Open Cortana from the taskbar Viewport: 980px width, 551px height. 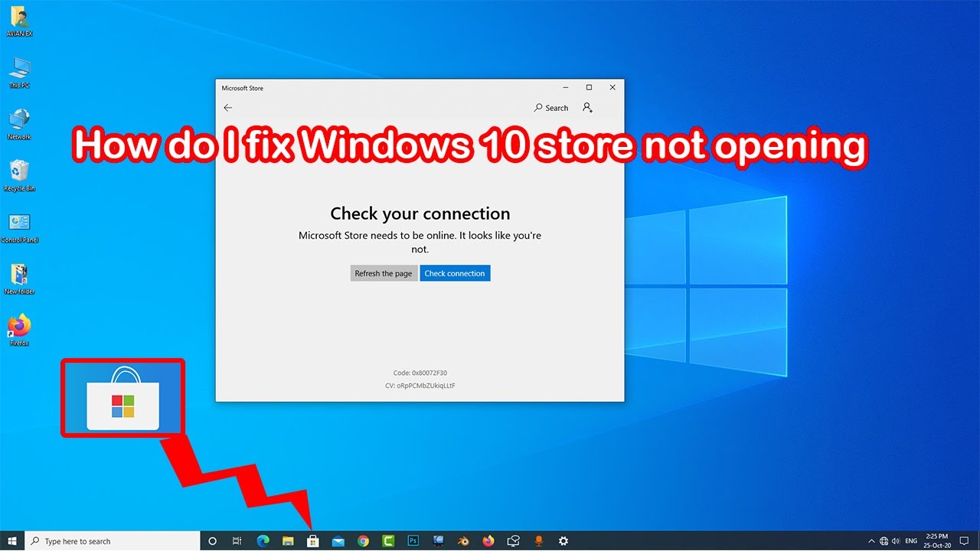213,541
